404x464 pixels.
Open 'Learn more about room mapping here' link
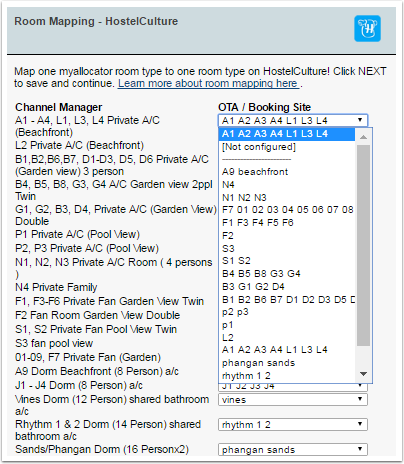click(x=208, y=83)
